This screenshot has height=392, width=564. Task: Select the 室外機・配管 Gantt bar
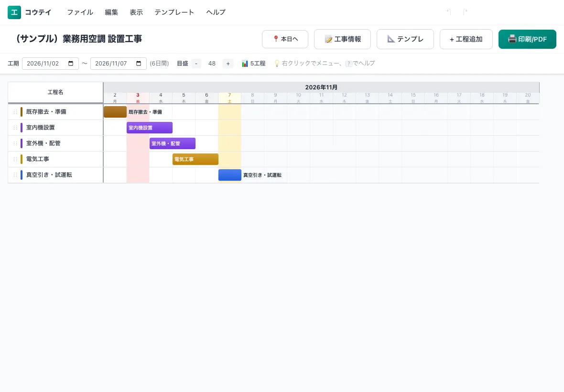pos(173,143)
